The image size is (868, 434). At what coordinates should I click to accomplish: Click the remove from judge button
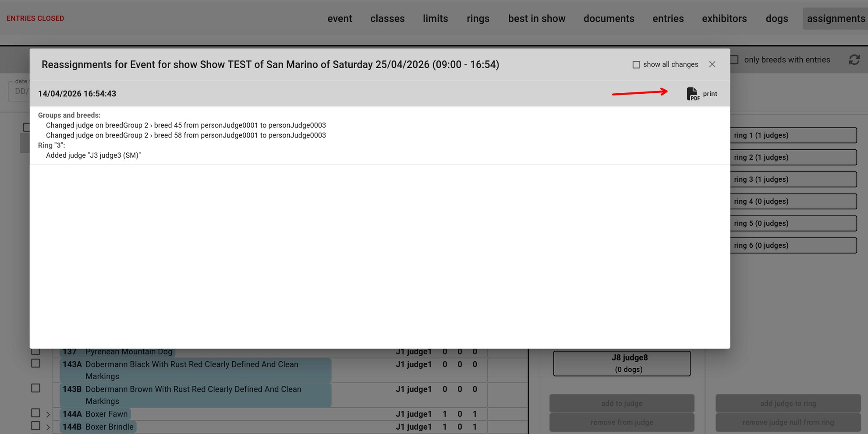622,422
